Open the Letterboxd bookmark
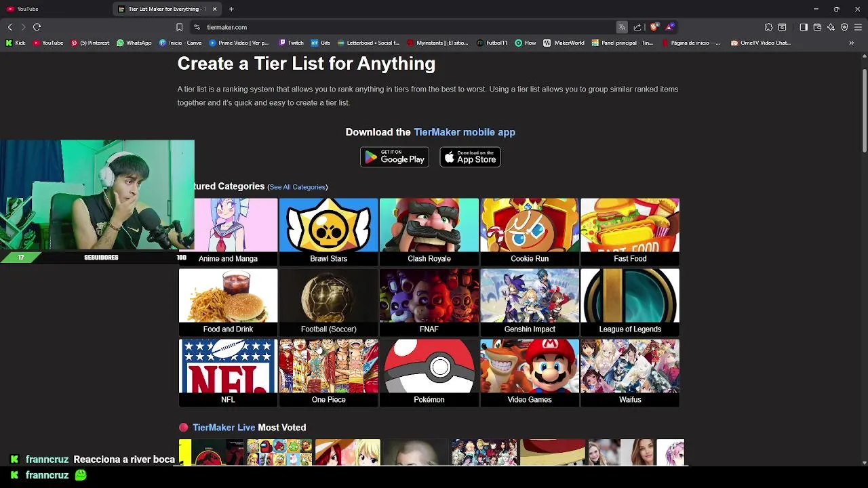Image resolution: width=868 pixels, height=488 pixels. (369, 43)
